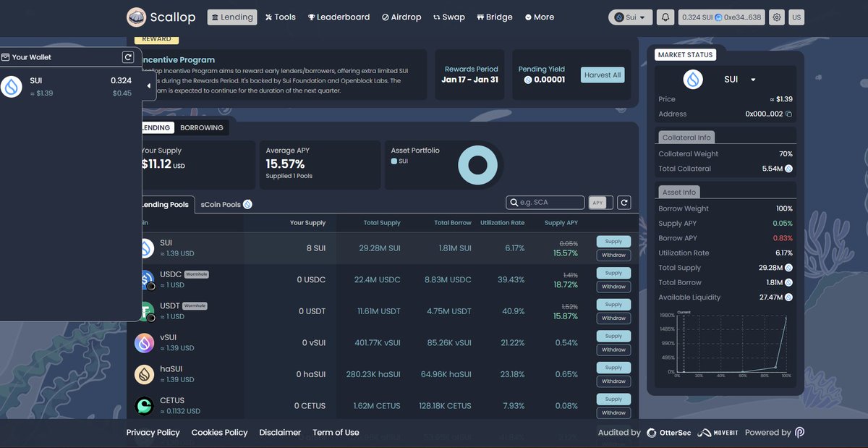
Task: Click the Pending Yield coin icon
Action: [527, 80]
